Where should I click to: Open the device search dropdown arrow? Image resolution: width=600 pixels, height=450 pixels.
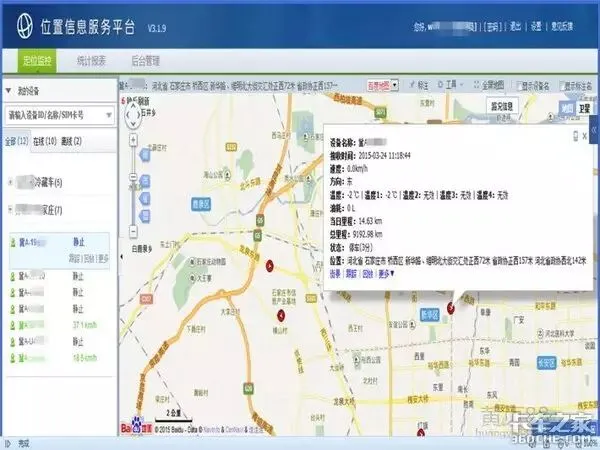pos(109,115)
